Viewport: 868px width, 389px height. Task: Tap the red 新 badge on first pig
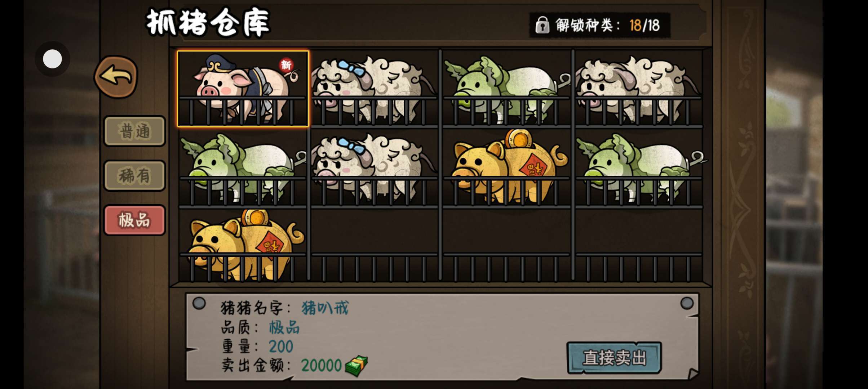coord(286,65)
